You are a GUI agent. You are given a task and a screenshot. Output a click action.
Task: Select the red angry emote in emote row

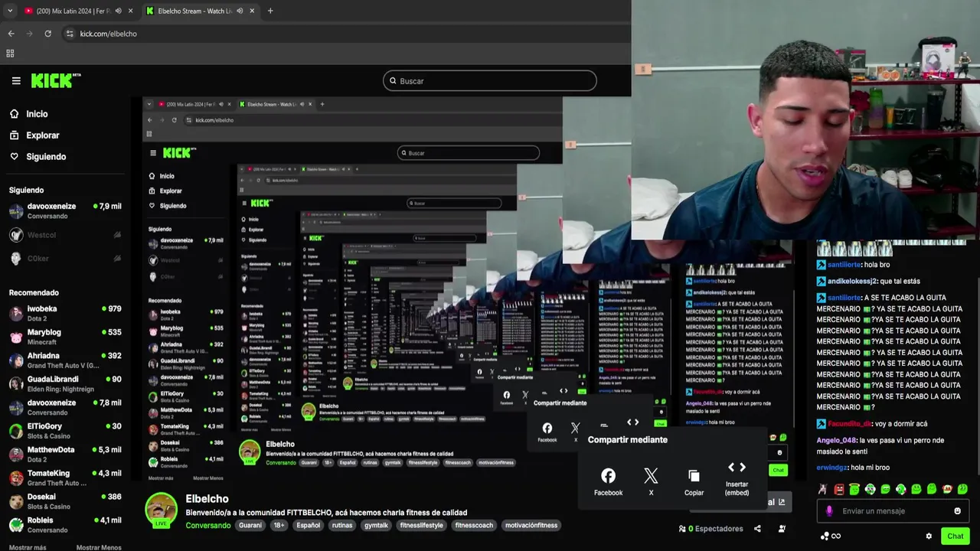[x=839, y=489]
